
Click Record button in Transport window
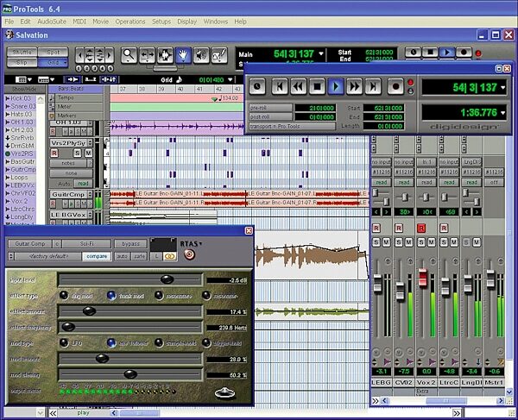point(395,86)
